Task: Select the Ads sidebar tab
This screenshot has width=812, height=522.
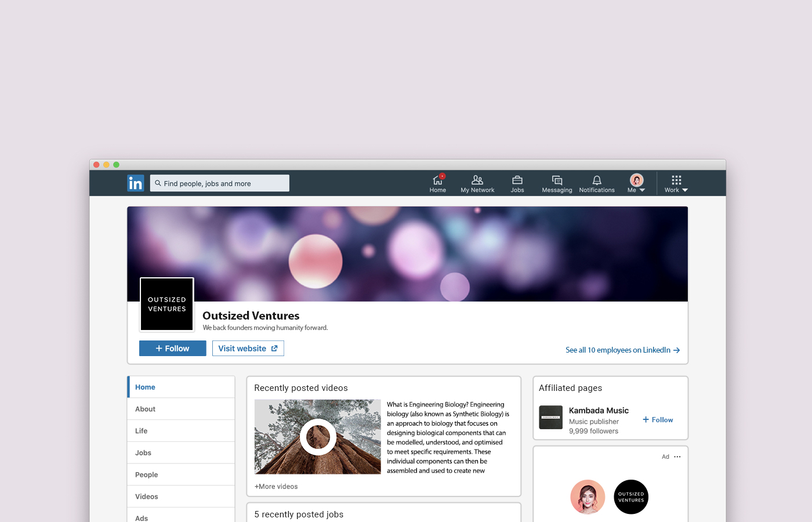Action: [181, 516]
